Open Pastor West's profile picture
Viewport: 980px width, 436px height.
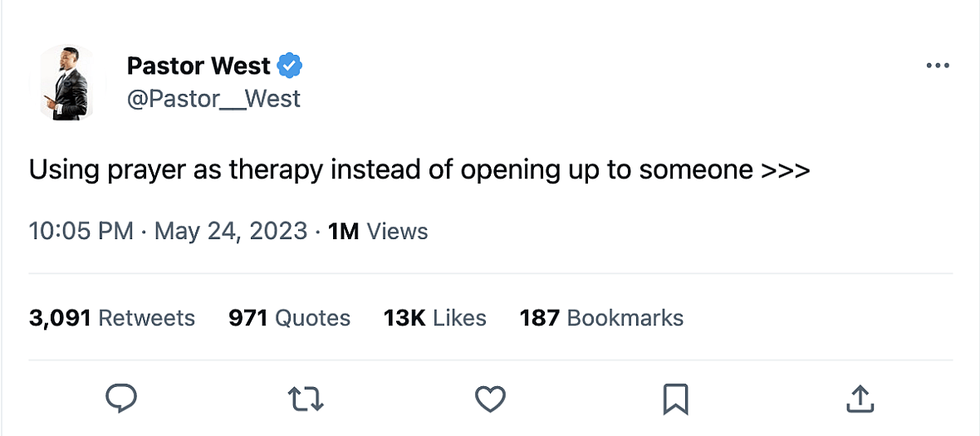click(x=63, y=82)
